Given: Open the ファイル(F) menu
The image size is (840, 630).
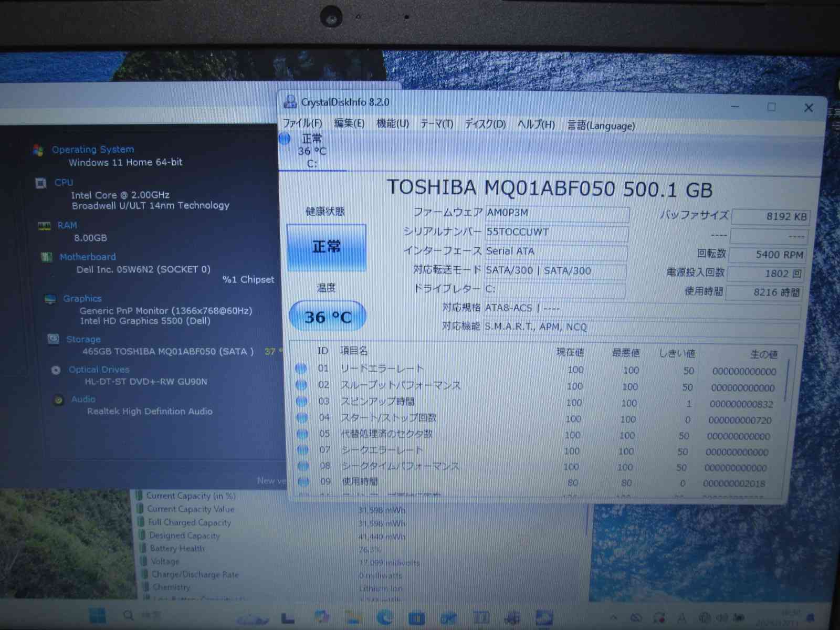Looking at the screenshot, I should coord(302,123).
